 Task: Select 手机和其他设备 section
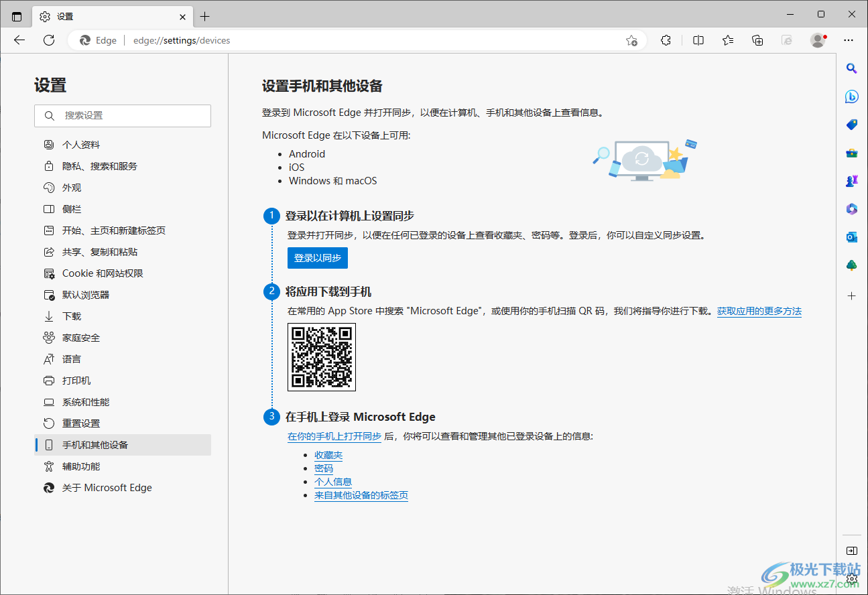point(123,445)
